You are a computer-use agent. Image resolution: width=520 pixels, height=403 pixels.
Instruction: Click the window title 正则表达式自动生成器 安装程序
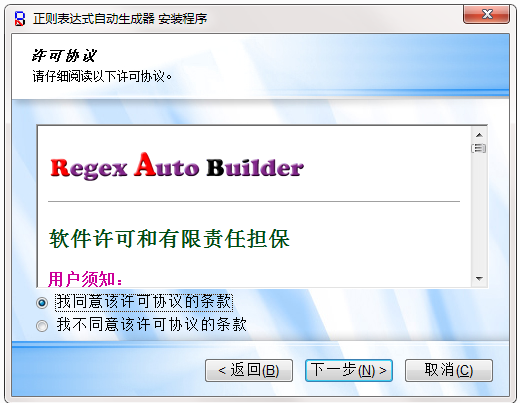pos(120,19)
